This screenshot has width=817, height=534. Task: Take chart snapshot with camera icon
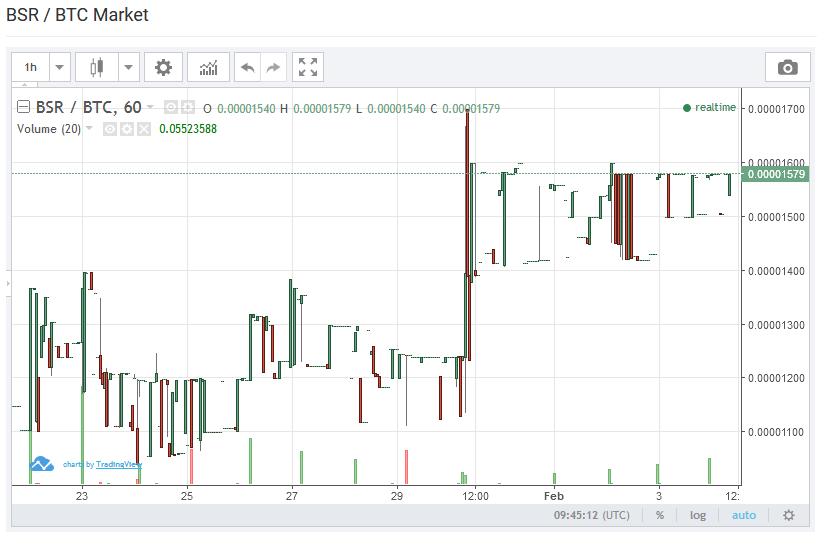point(787,67)
